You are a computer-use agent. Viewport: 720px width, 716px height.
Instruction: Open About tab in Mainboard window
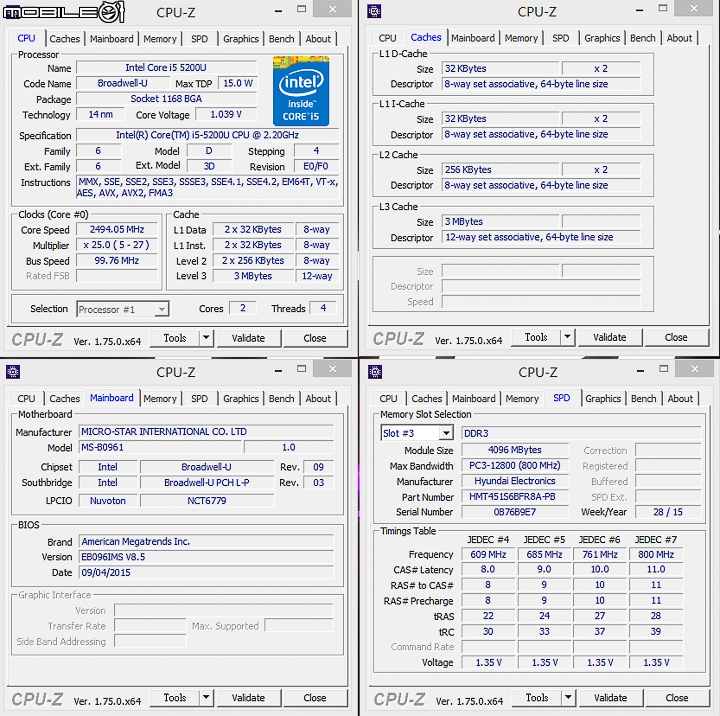click(318, 399)
